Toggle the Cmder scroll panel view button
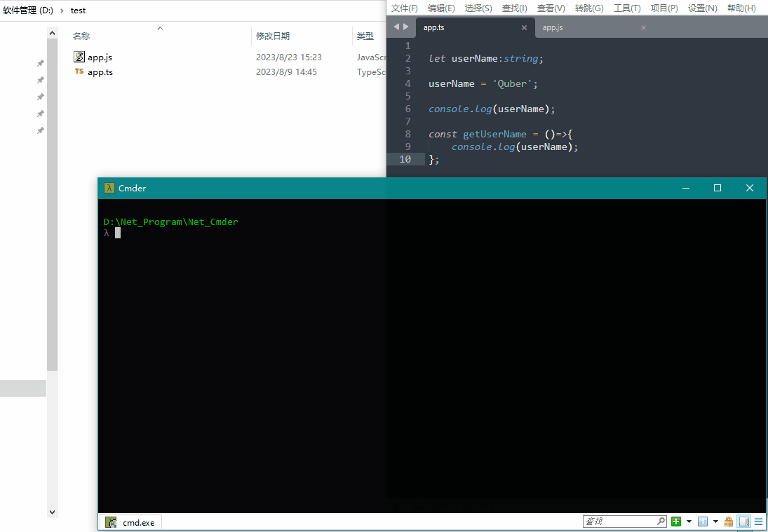768x532 pixels. [x=744, y=521]
